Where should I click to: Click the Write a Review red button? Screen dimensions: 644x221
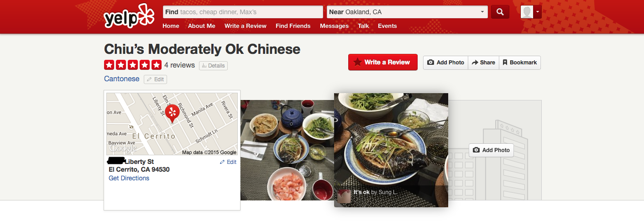point(383,62)
